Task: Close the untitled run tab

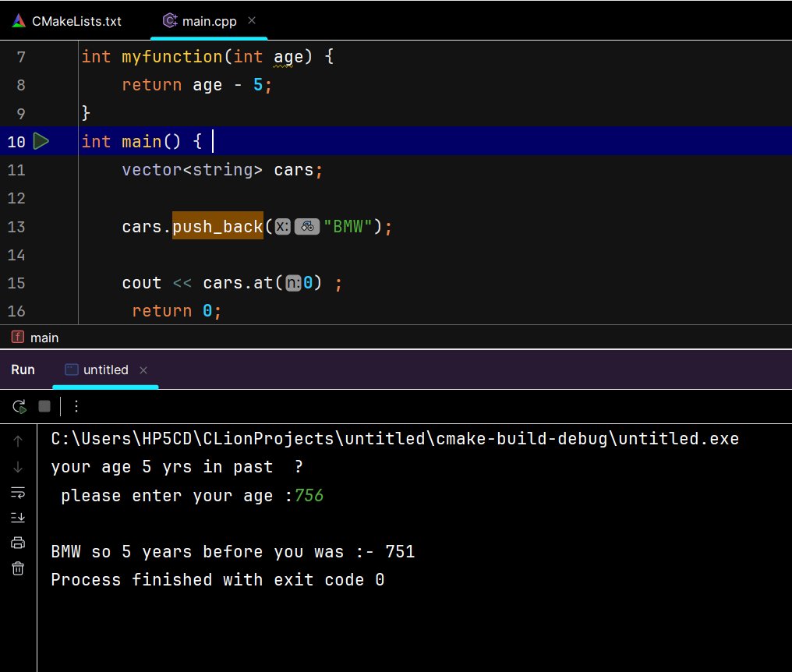Action: 143,370
